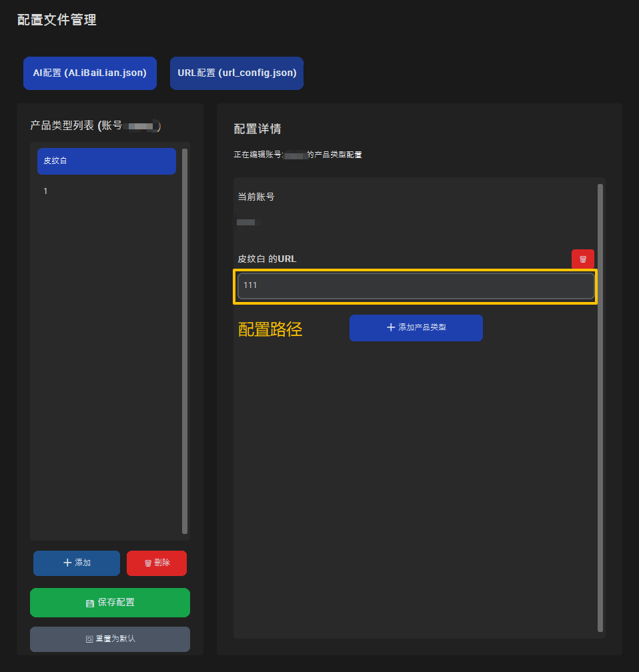Click the 配置详情 heading
Image resolution: width=639 pixels, height=672 pixels.
coord(257,129)
